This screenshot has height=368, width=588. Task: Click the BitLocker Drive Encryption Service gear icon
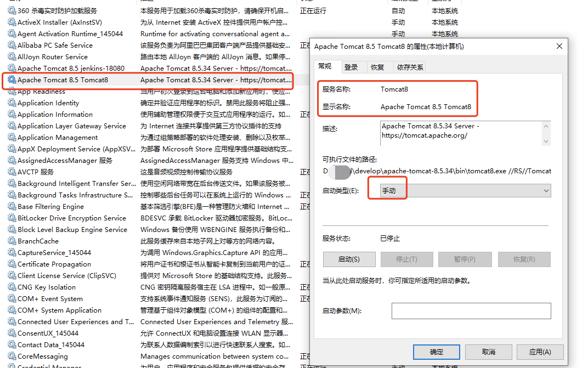[x=12, y=218]
